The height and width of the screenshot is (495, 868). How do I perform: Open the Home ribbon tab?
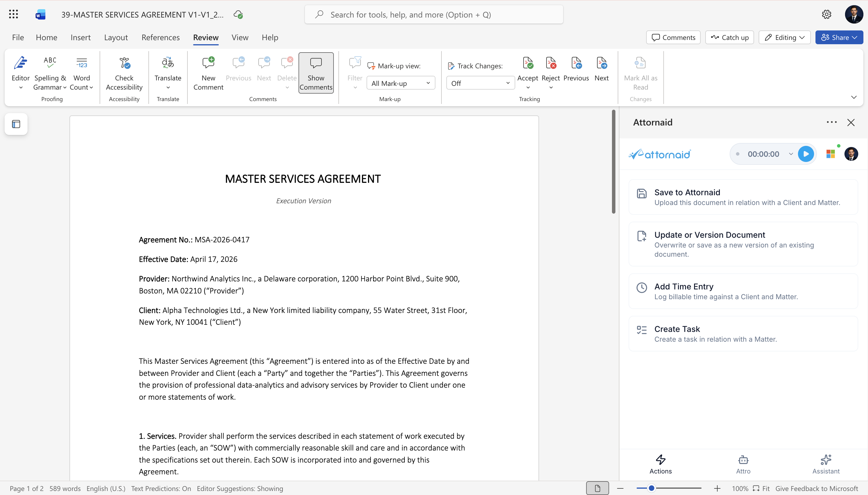(46, 37)
